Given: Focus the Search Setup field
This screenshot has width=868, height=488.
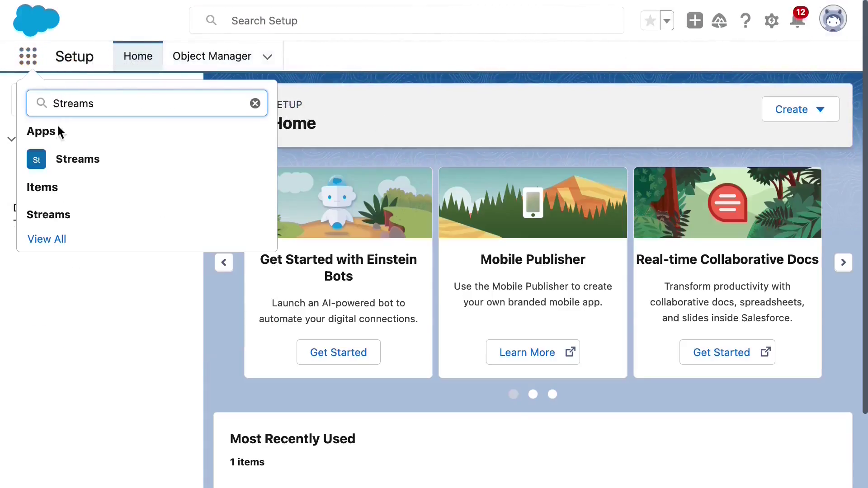Looking at the screenshot, I should [406, 20].
